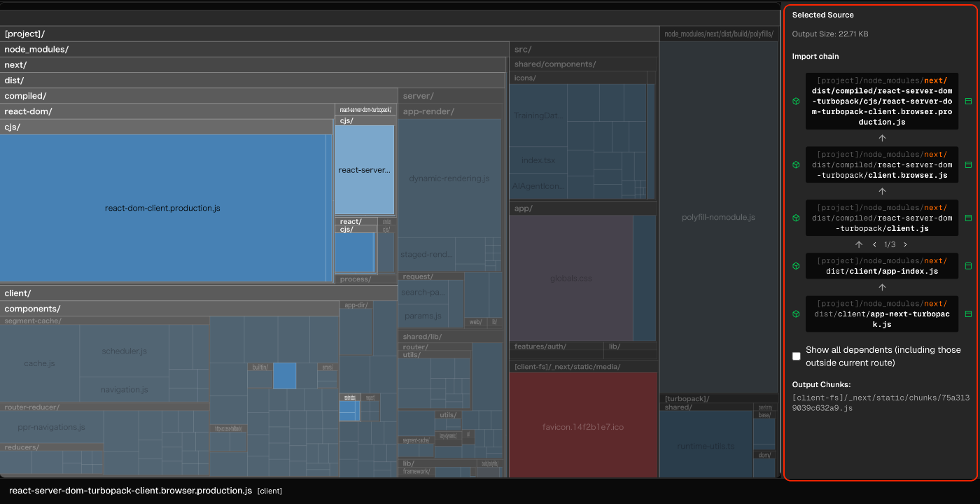Image resolution: width=980 pixels, height=504 pixels.
Task: Select the react/ folder header
Action: point(356,221)
